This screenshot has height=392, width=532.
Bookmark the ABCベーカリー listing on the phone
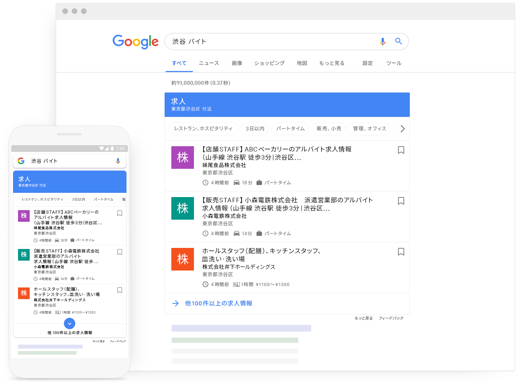click(120, 213)
